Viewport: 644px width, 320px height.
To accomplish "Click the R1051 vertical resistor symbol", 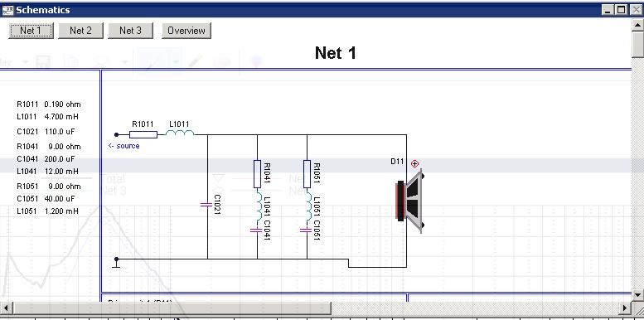I will click(x=307, y=174).
